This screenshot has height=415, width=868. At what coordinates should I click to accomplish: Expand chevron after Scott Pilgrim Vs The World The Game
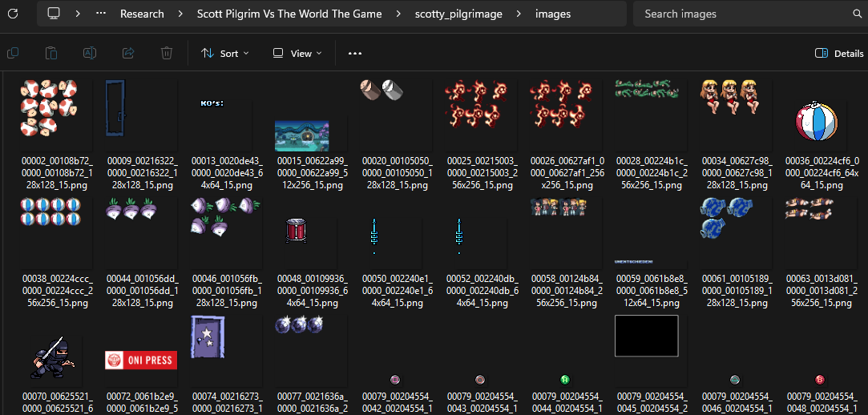point(398,14)
